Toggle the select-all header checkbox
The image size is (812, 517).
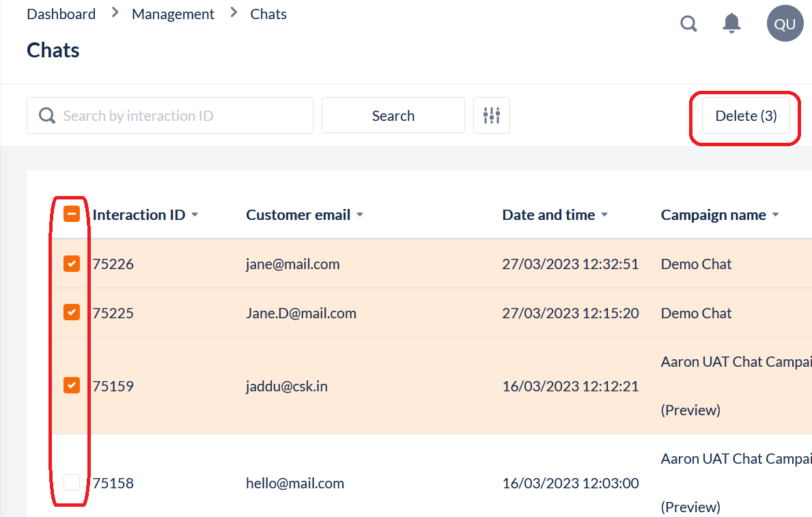coord(72,214)
